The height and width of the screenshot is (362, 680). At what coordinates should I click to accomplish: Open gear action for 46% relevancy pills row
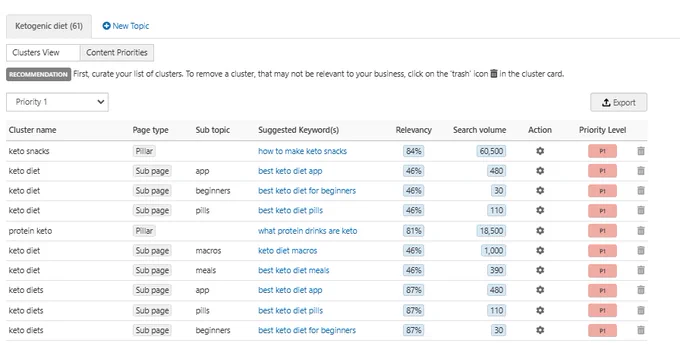[x=540, y=210]
